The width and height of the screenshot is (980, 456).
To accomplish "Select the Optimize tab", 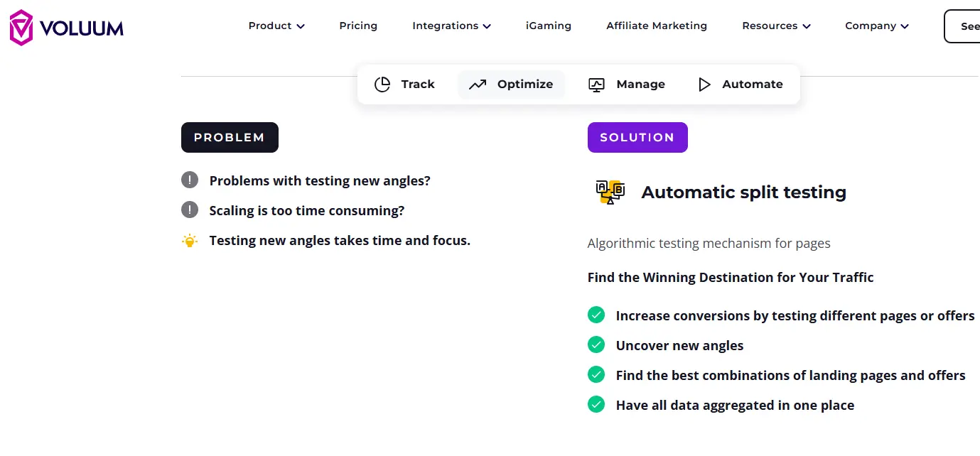I will 511,85.
